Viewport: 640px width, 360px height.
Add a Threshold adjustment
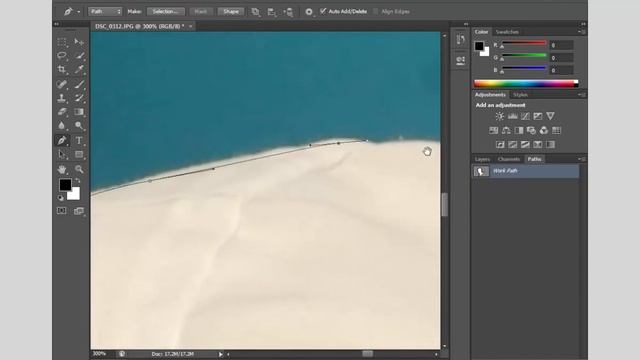[x=525, y=144]
